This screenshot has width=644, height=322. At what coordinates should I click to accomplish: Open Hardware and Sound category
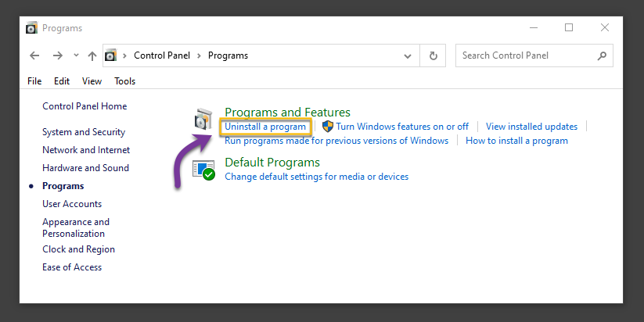85,168
